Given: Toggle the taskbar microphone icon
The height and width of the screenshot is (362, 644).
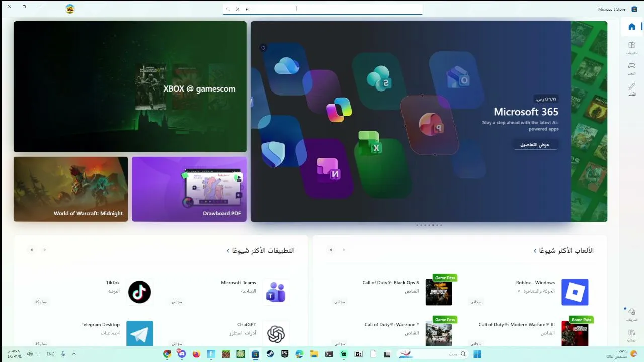Looking at the screenshot, I should pos(63,354).
